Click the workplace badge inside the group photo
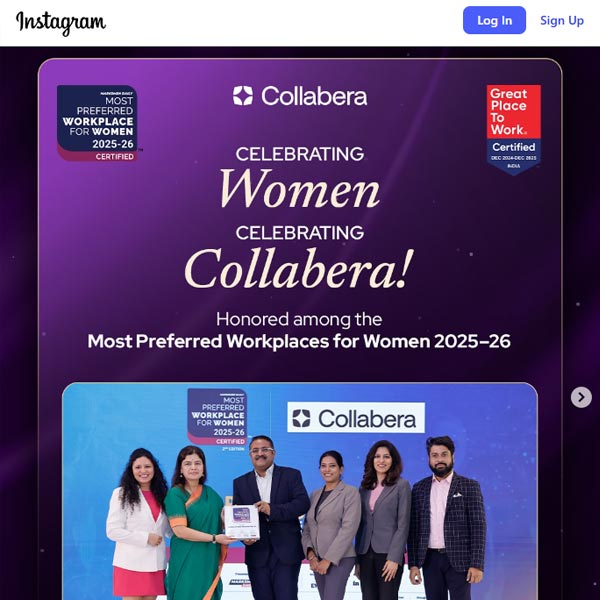The image size is (600, 600). click(x=217, y=418)
